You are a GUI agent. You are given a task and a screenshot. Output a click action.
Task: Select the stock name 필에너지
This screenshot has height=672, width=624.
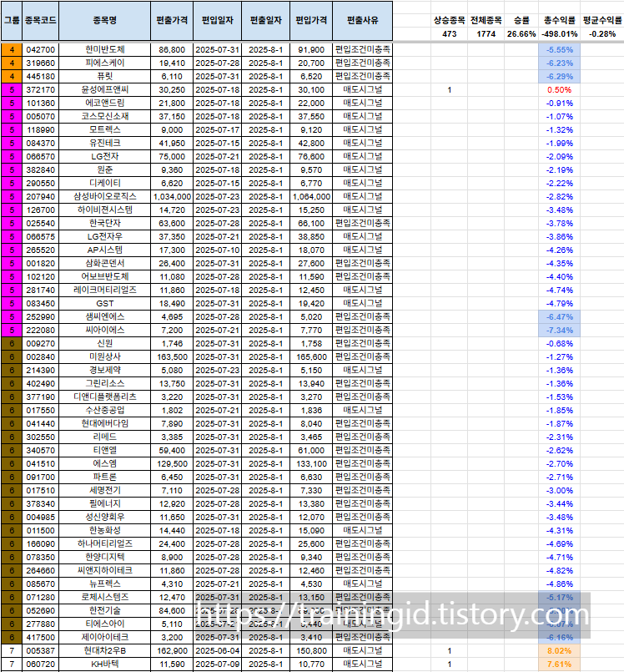click(104, 503)
